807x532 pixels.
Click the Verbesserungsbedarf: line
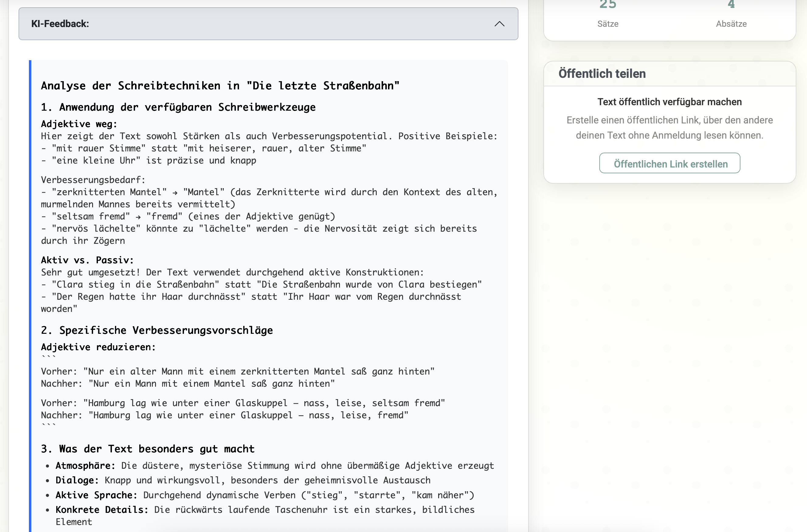tap(93, 180)
